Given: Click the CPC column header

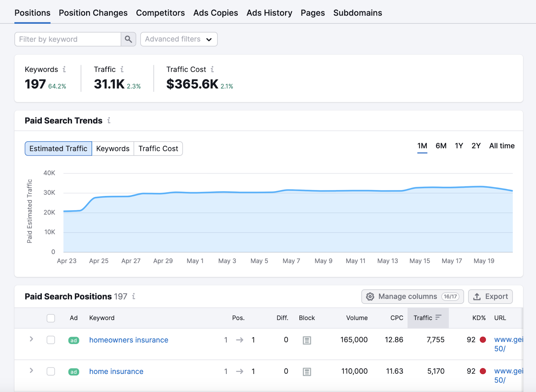Looking at the screenshot, I should point(397,318).
